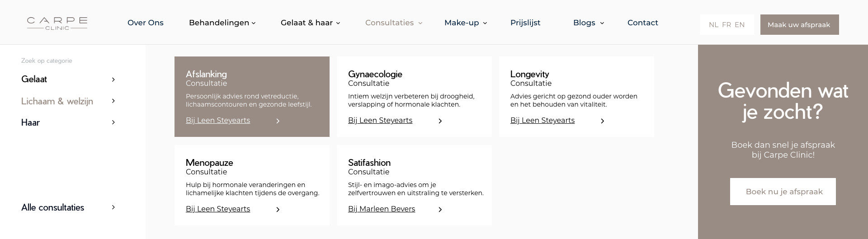Click arrow icon in Longevity card

603,121
